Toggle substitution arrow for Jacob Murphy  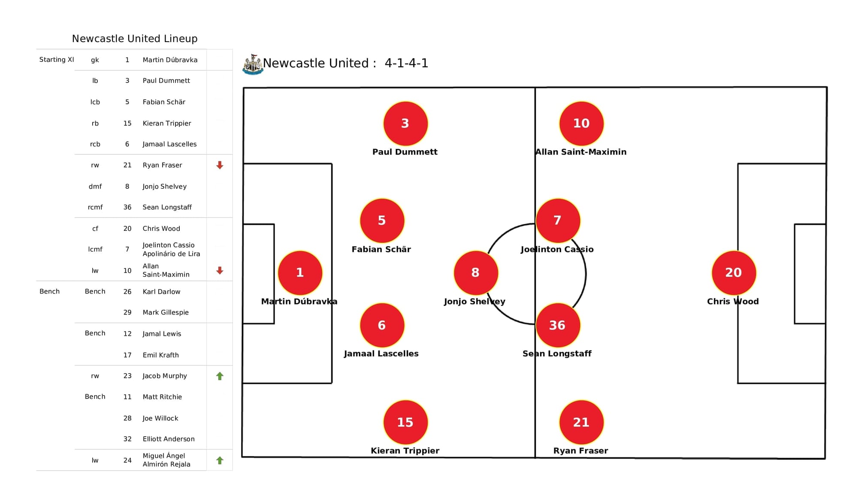pyautogui.click(x=219, y=376)
